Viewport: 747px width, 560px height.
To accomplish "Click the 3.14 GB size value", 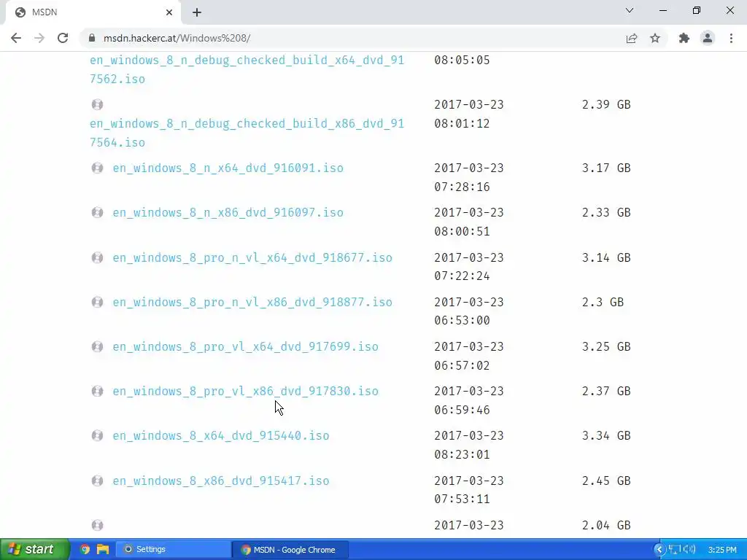I will 606,257.
